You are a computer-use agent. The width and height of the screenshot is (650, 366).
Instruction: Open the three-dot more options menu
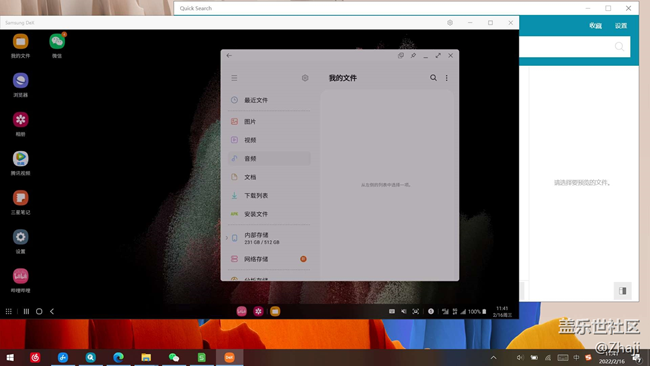(x=446, y=78)
